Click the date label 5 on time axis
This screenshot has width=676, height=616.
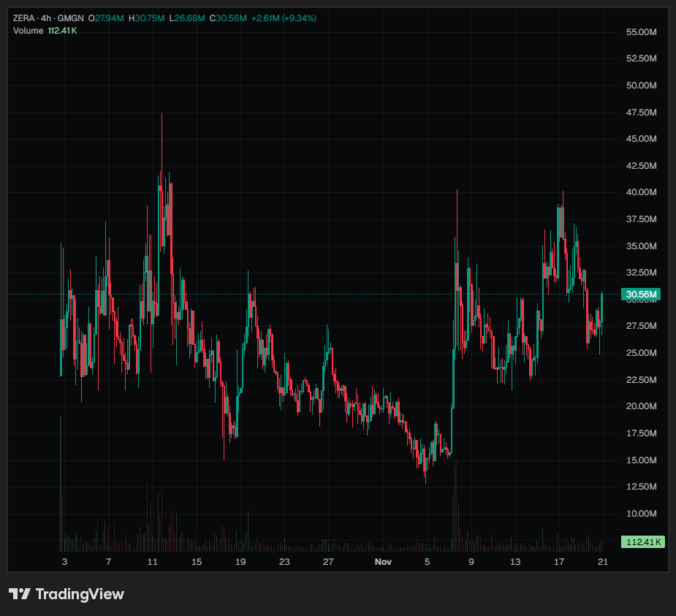coord(428,562)
